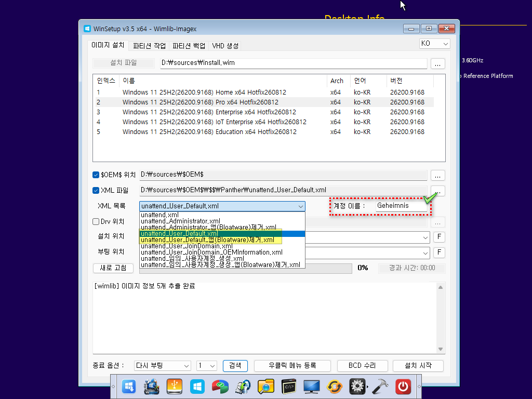The height and width of the screenshot is (399, 532).
Task: Open the Windows setup download icon in dock
Action: [x=129, y=387]
